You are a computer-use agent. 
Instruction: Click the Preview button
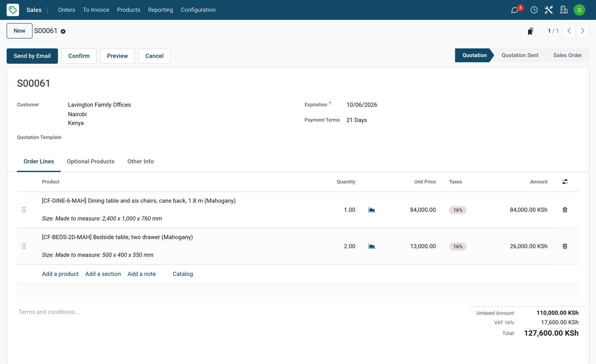[x=117, y=56]
